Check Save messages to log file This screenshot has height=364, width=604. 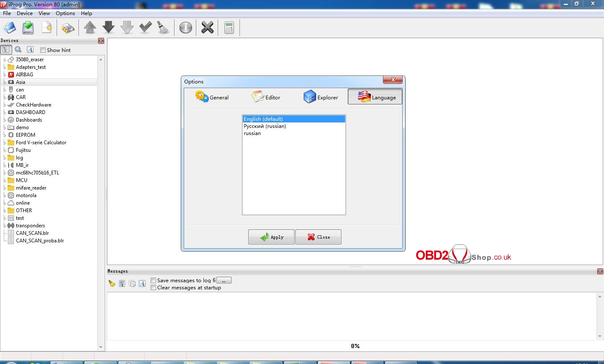click(x=154, y=280)
